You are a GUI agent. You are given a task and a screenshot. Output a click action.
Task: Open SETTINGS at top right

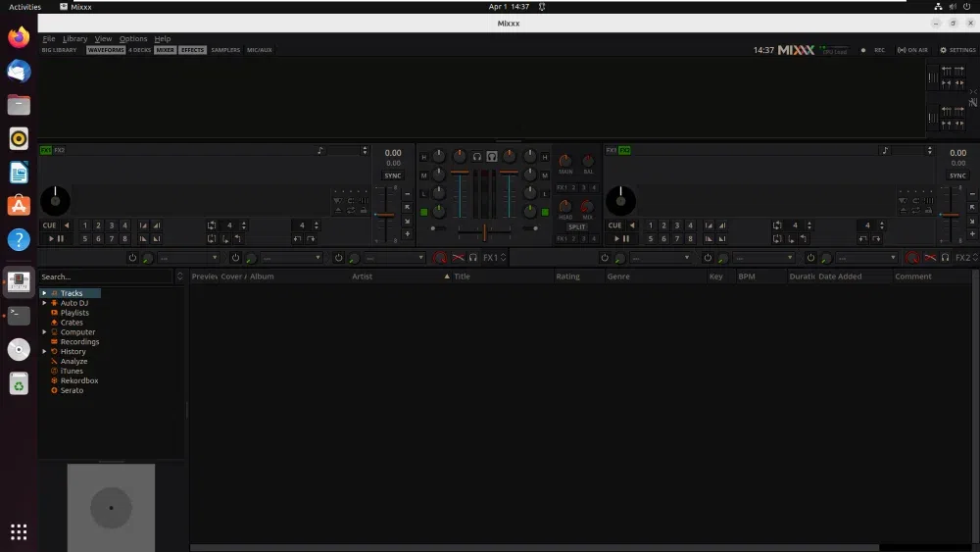point(957,50)
